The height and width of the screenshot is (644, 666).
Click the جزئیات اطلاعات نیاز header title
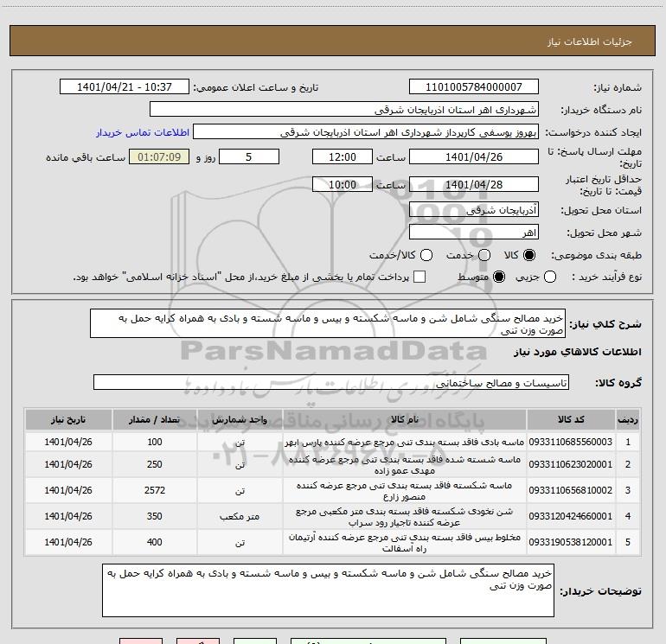coord(590,41)
